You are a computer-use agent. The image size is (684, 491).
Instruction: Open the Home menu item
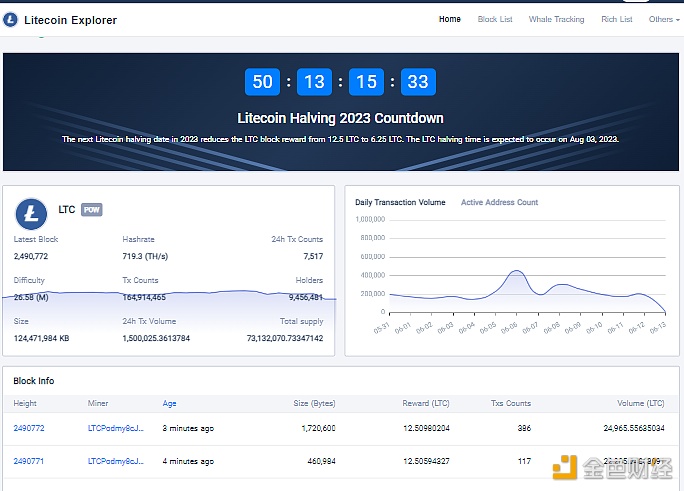tap(450, 19)
